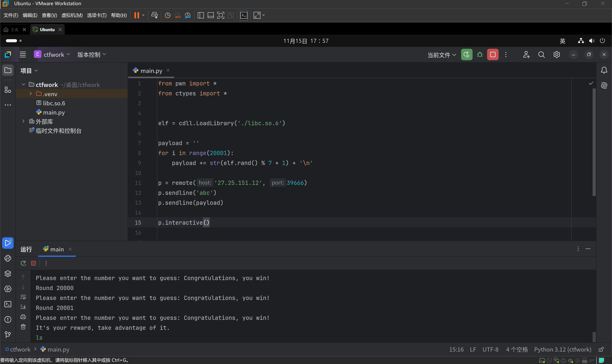Click the Debug bug icon in toolbar
This screenshot has height=364, width=612.
click(479, 54)
